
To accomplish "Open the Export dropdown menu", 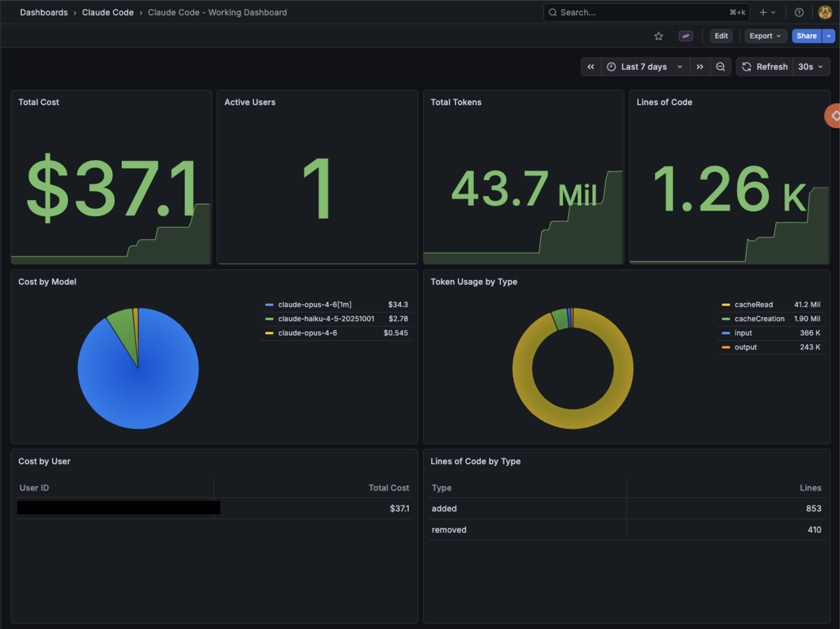I will click(x=766, y=36).
